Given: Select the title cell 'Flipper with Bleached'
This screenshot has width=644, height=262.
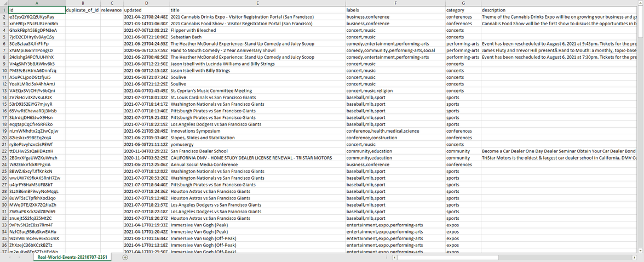Looking at the screenshot, I should click(x=257, y=30).
